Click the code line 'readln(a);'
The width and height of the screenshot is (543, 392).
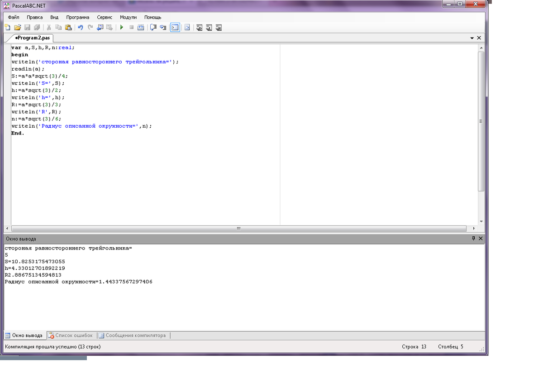tap(28, 69)
